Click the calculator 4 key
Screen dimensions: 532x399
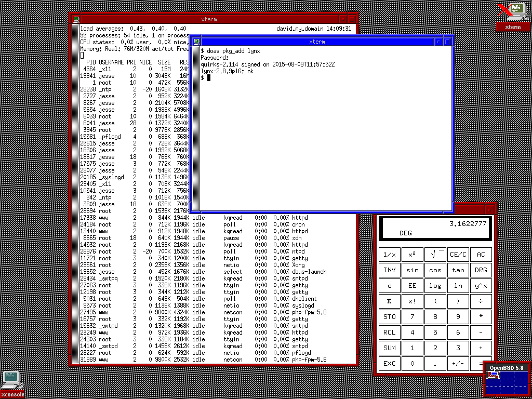click(x=412, y=332)
